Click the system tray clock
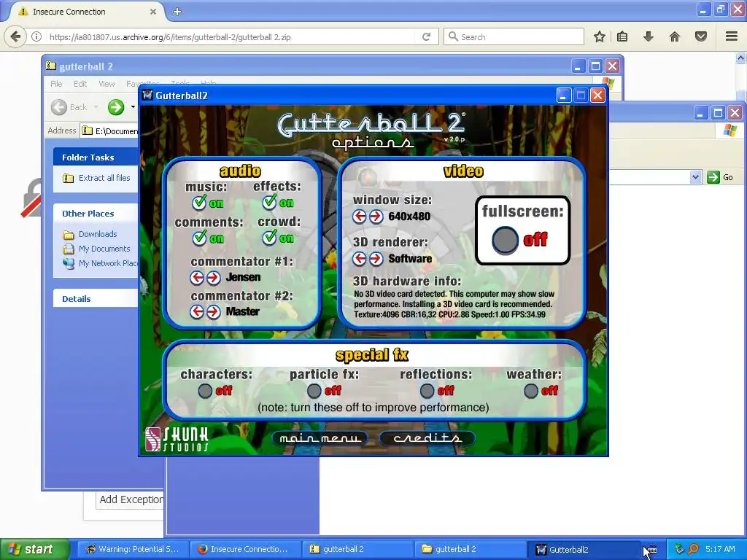This screenshot has height=560, width=747. click(x=720, y=550)
